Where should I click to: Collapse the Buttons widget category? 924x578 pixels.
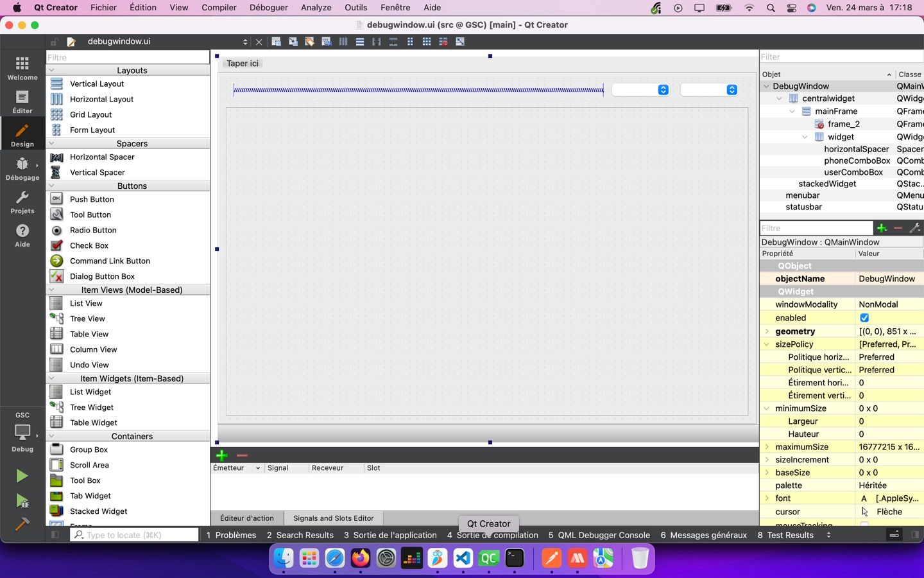pos(52,186)
